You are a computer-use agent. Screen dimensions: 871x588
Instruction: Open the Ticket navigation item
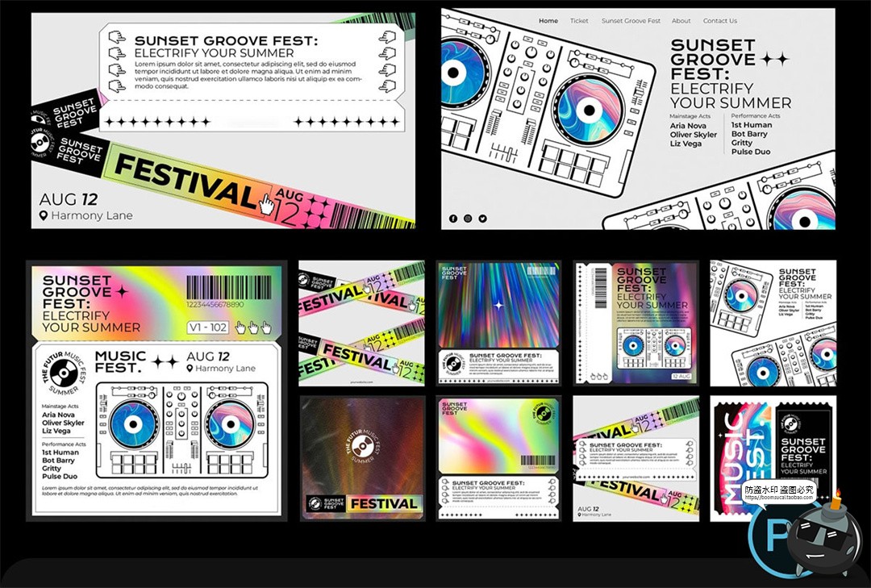(579, 21)
